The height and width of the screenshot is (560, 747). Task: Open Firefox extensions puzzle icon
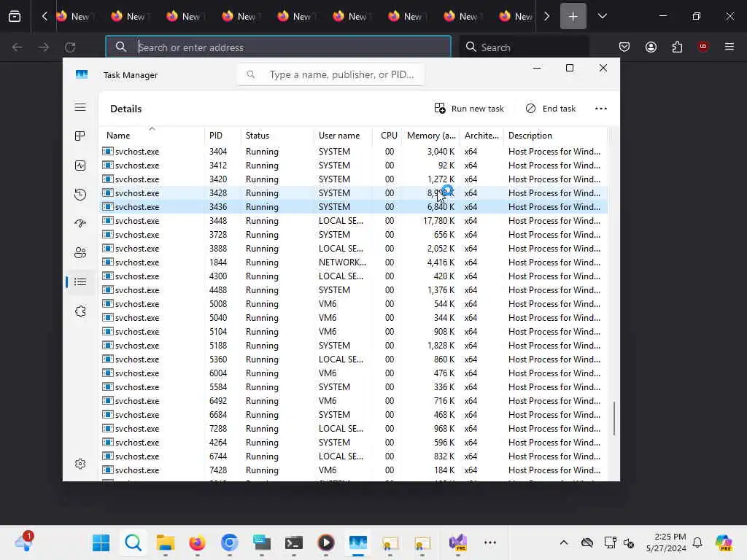677,47
